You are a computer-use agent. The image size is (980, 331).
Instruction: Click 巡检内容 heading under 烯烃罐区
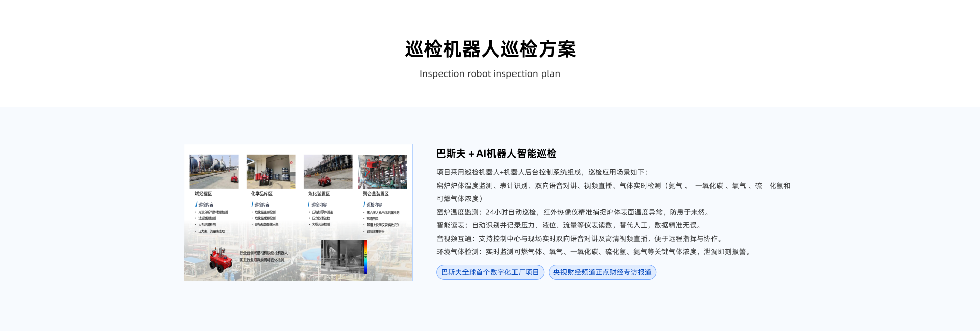tap(205, 205)
